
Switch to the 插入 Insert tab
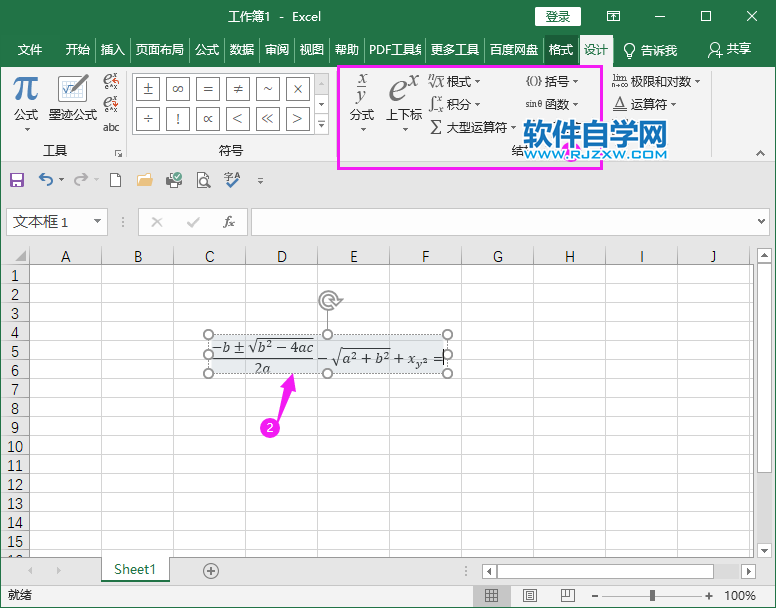[x=112, y=49]
